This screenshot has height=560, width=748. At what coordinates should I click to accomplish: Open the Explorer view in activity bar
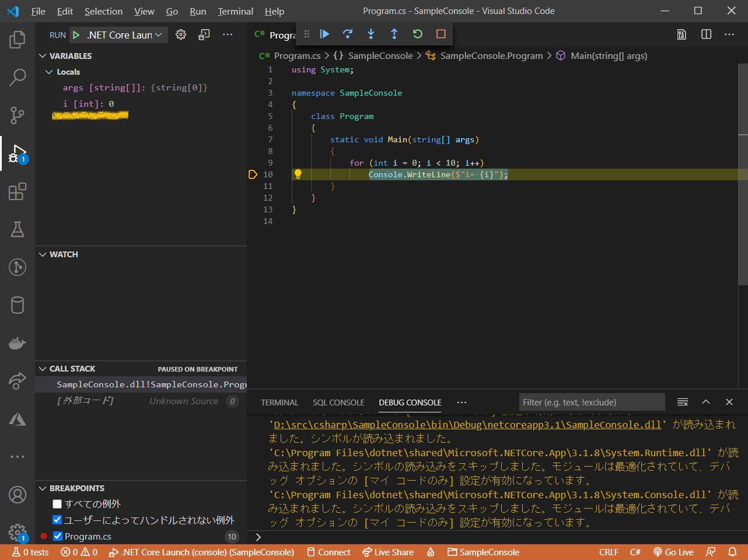coord(18,40)
